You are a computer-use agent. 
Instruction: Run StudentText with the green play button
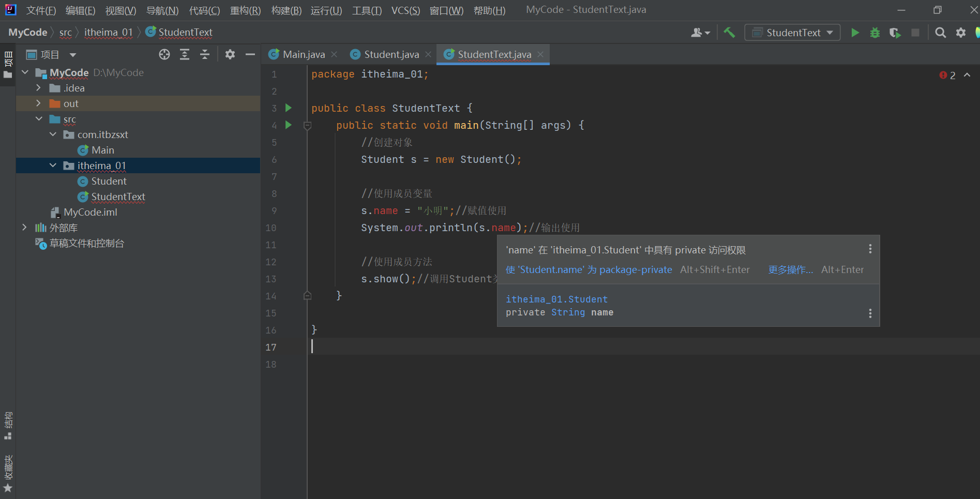pos(855,33)
